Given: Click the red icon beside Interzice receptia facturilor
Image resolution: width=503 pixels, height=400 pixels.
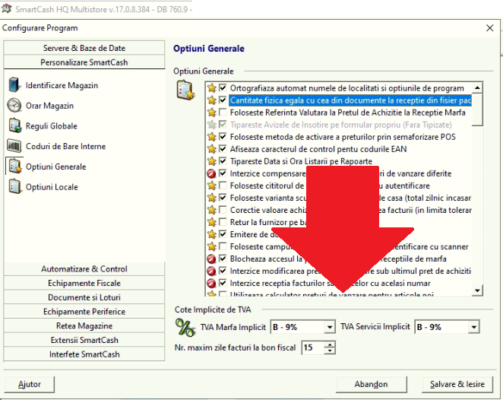Looking at the screenshot, I should [211, 283].
